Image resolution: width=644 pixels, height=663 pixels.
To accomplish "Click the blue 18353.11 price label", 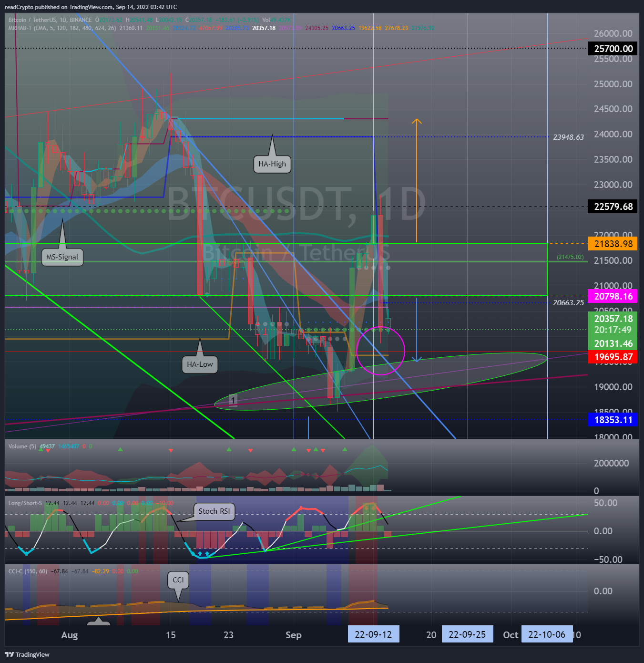I will [x=613, y=420].
